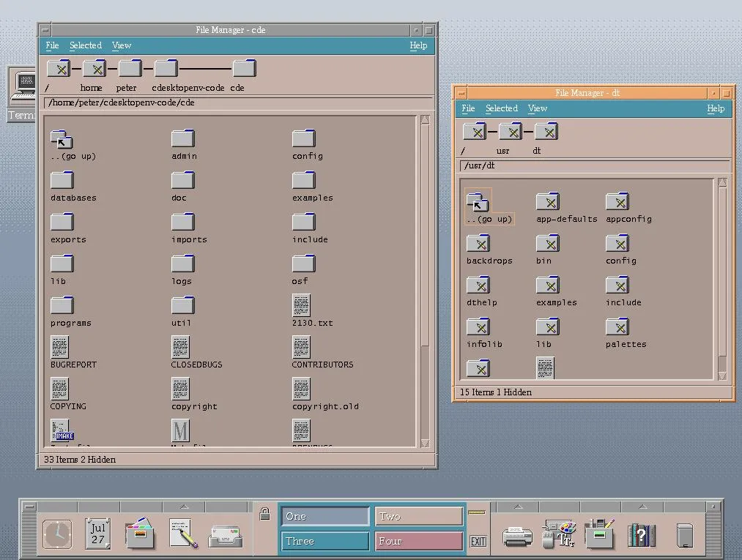Expand the Application Manager subpanel arrow
The image size is (742, 560).
click(x=599, y=506)
